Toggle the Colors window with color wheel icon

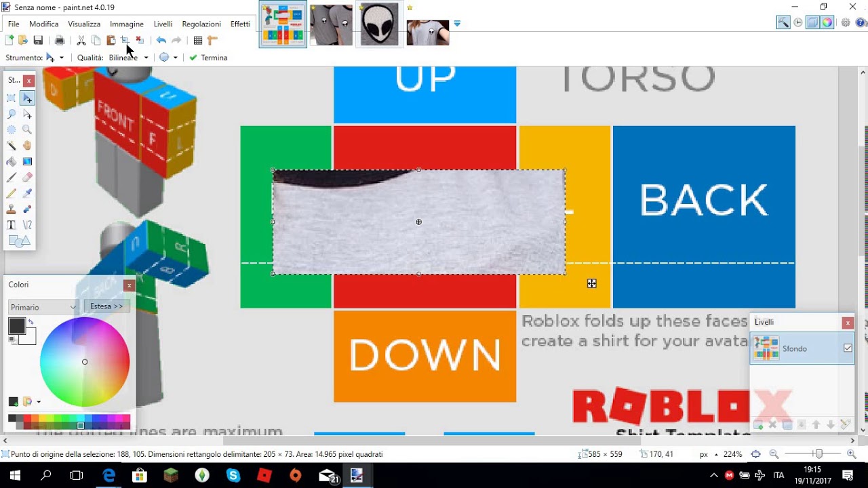(827, 22)
